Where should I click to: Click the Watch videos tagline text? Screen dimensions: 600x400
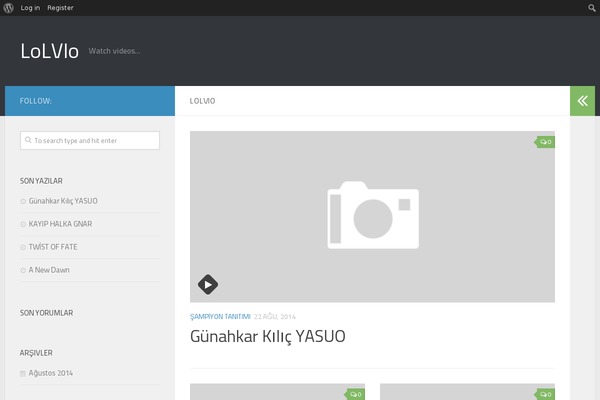(x=114, y=51)
